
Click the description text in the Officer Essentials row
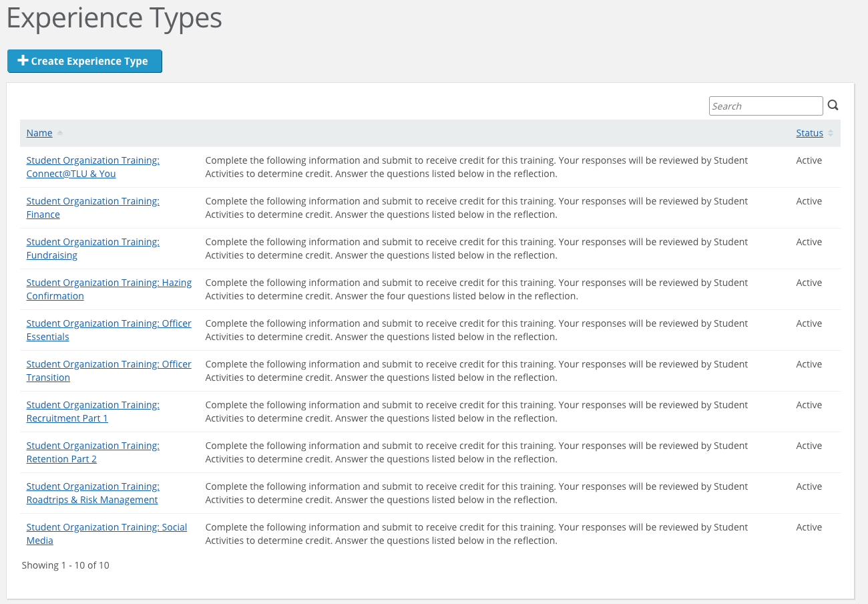click(x=477, y=330)
